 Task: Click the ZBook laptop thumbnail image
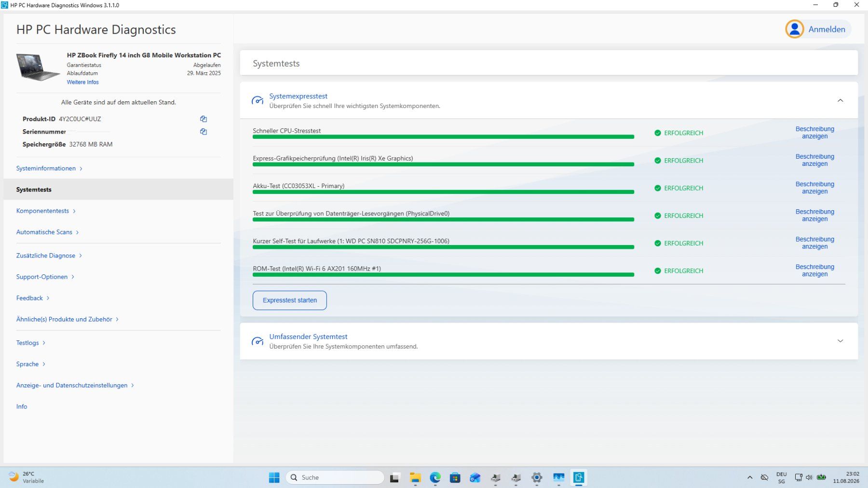(38, 67)
